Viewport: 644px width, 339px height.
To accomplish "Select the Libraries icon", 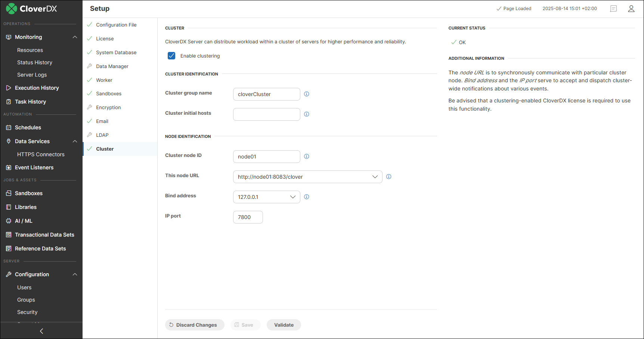I will pyautogui.click(x=8, y=207).
